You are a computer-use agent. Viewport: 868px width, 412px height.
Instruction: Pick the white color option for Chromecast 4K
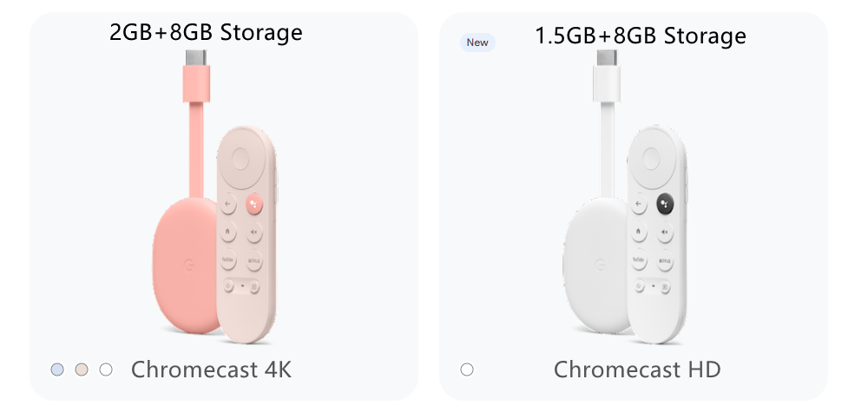click(106, 369)
